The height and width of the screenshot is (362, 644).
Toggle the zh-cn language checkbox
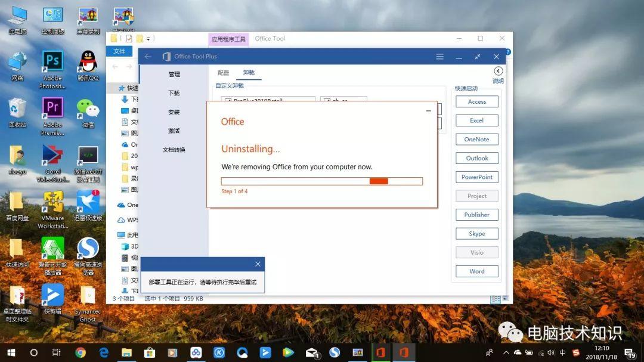coord(327,100)
